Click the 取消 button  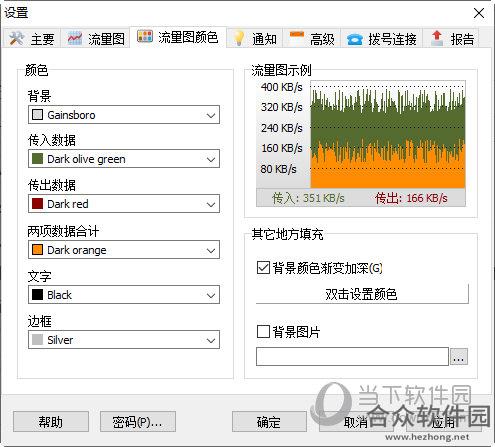pyautogui.click(x=356, y=422)
